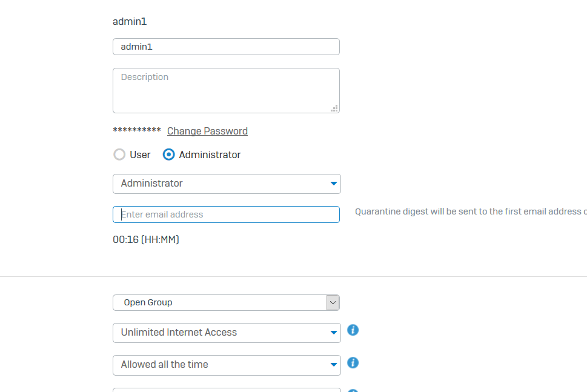The height and width of the screenshot is (392, 587).
Task: Click the partially visible info icon at the bottom
Action: 353,390
